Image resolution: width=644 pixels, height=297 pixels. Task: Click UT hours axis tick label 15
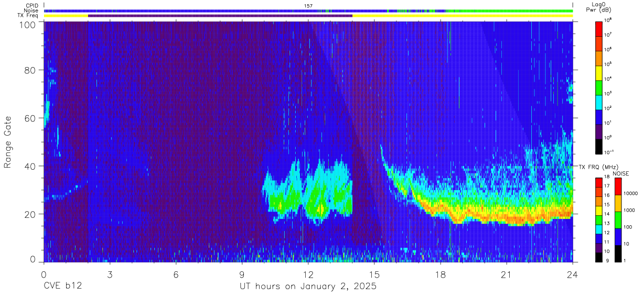(x=374, y=274)
